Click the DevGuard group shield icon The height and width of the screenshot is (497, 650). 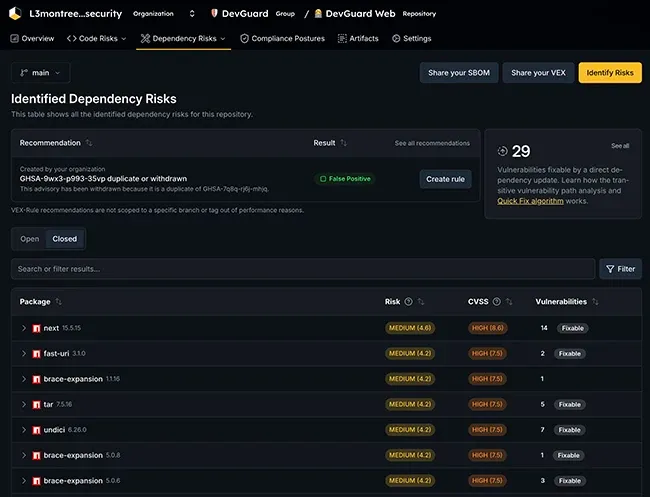(x=214, y=13)
